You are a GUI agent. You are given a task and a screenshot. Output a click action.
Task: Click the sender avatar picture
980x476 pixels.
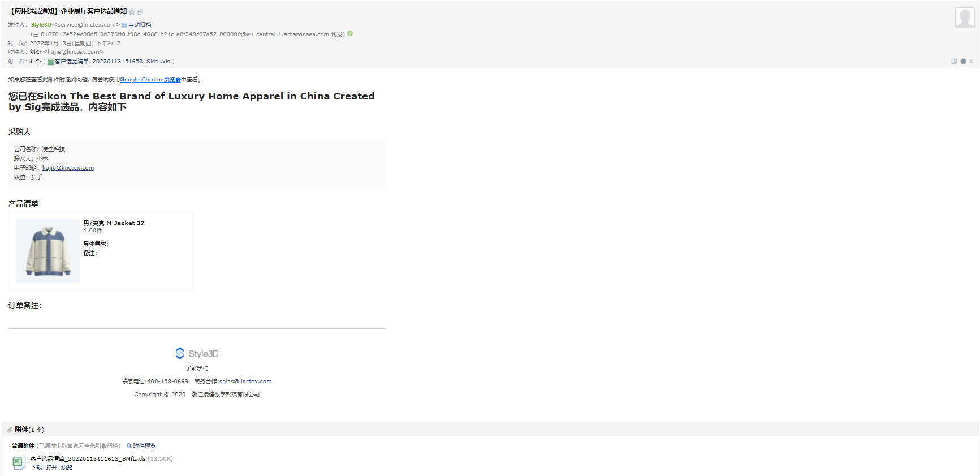[964, 18]
